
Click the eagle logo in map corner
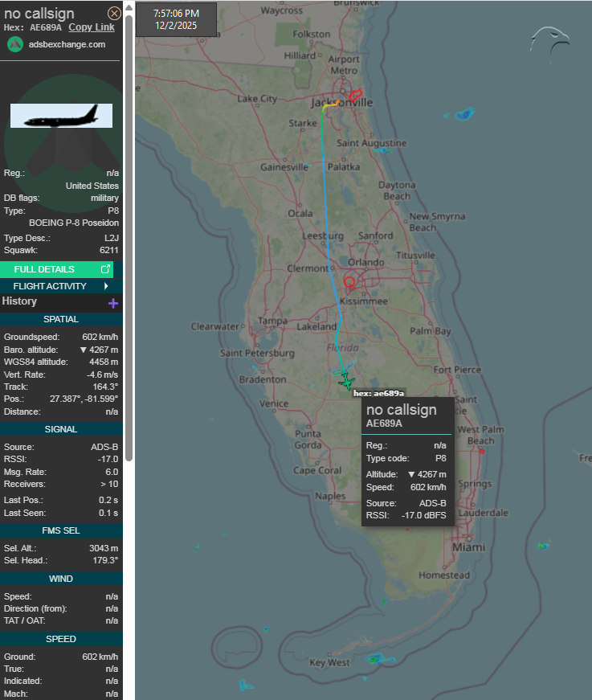click(549, 43)
